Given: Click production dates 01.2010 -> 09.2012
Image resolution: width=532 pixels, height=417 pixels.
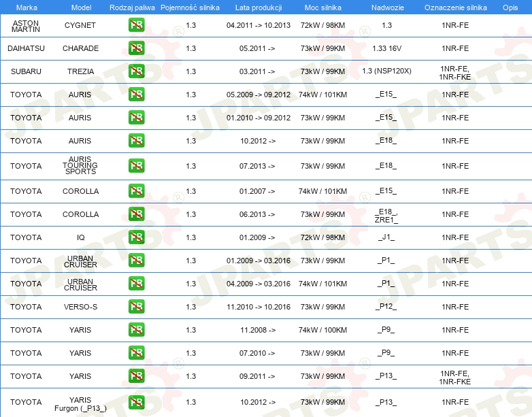Looking at the screenshot, I should click(259, 118).
